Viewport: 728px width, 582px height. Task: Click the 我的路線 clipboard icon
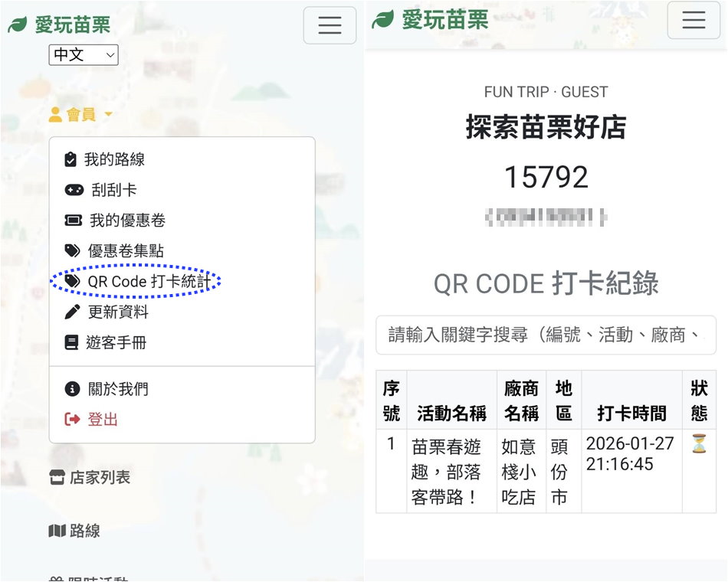coord(71,159)
